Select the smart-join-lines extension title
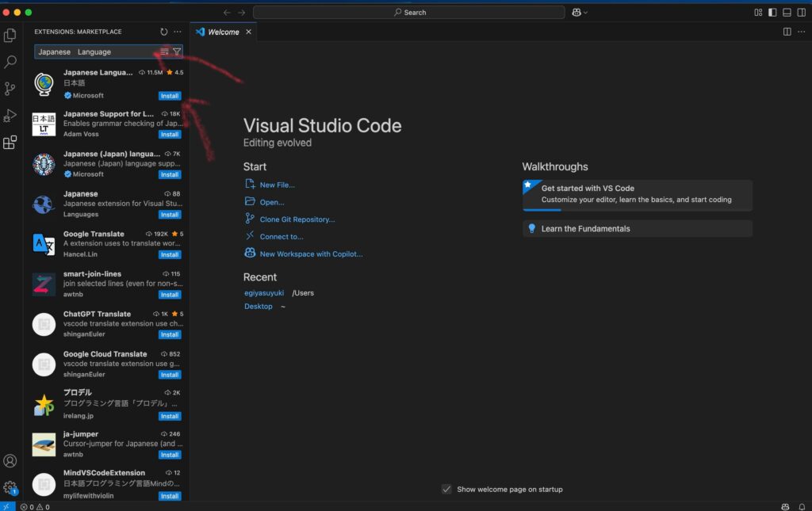 [92, 273]
